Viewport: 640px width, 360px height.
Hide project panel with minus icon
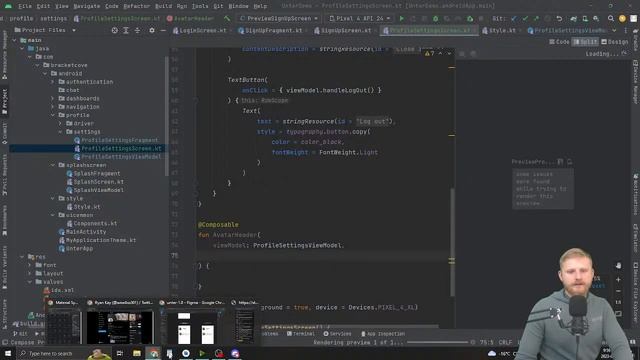(x=163, y=30)
